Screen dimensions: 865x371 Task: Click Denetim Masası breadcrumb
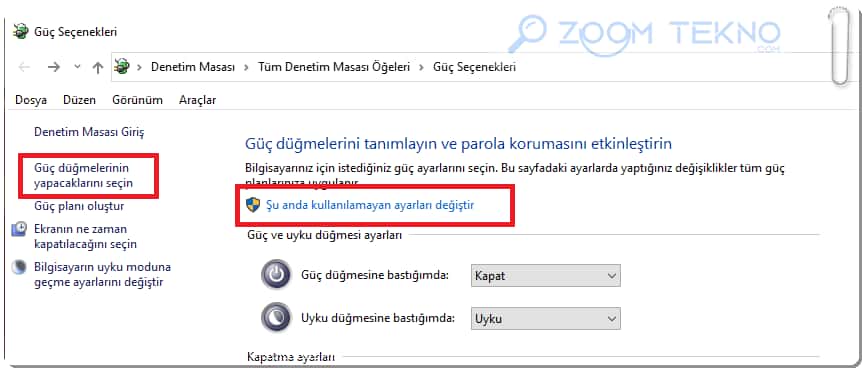tap(193, 67)
